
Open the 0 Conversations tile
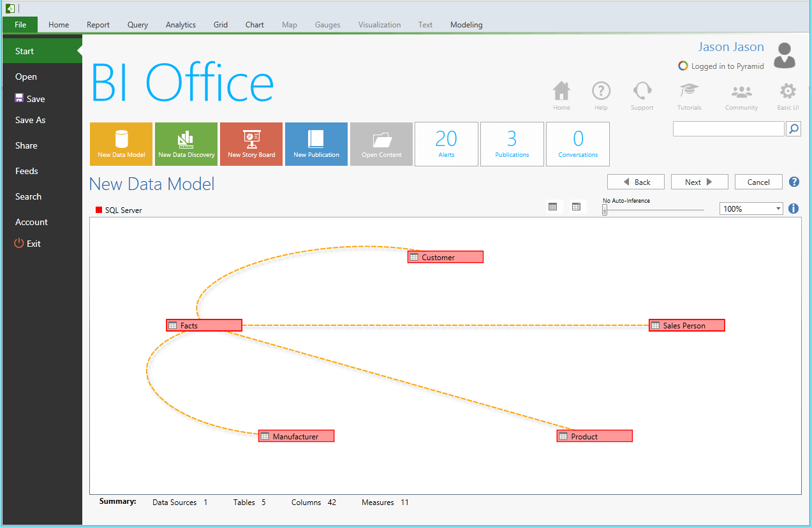(x=578, y=144)
